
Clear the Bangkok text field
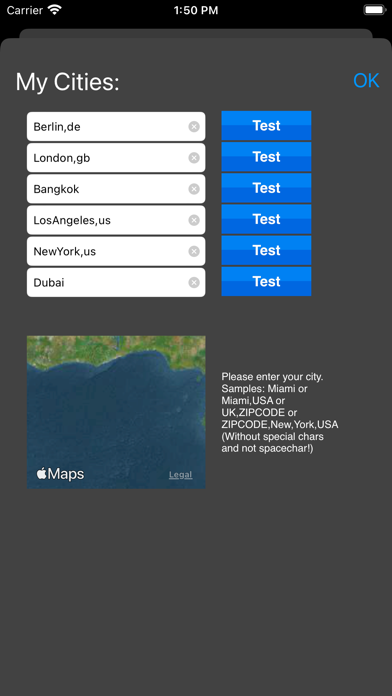pyautogui.click(x=194, y=189)
